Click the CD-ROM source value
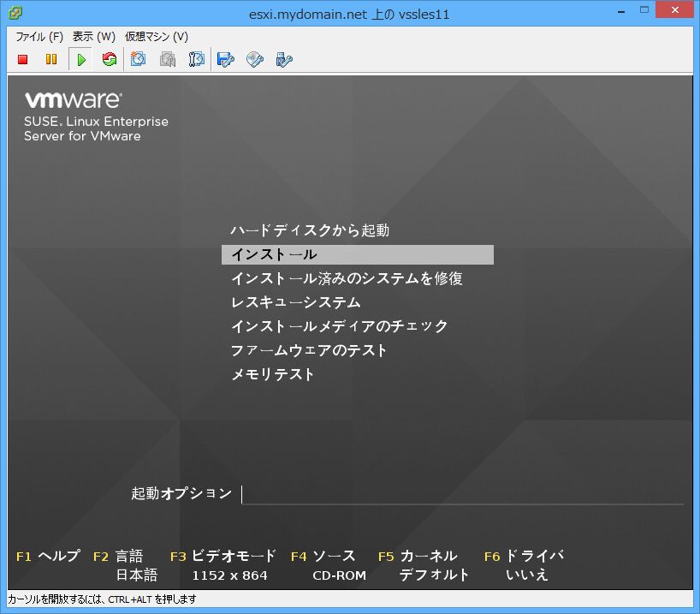This screenshot has width=700, height=614. click(339, 575)
